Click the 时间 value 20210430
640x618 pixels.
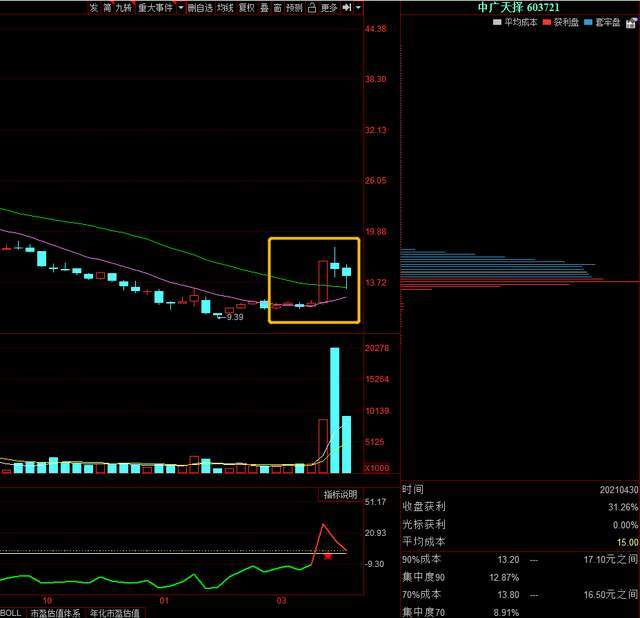coord(619,490)
